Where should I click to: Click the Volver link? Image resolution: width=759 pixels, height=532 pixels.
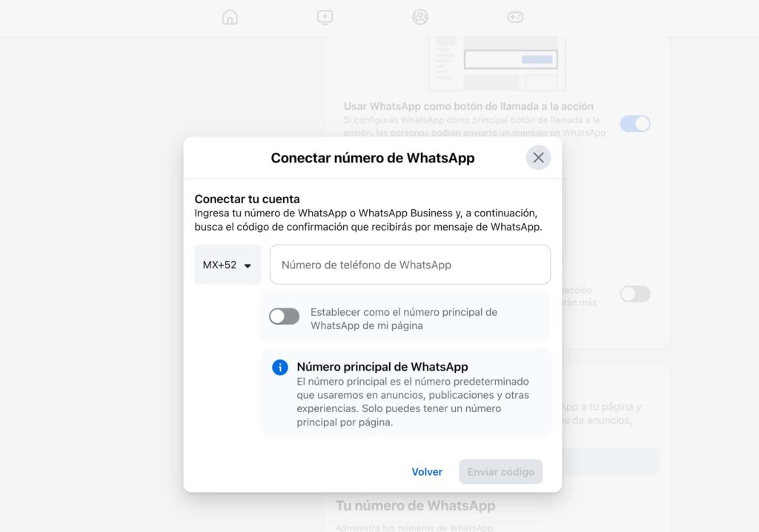(427, 472)
